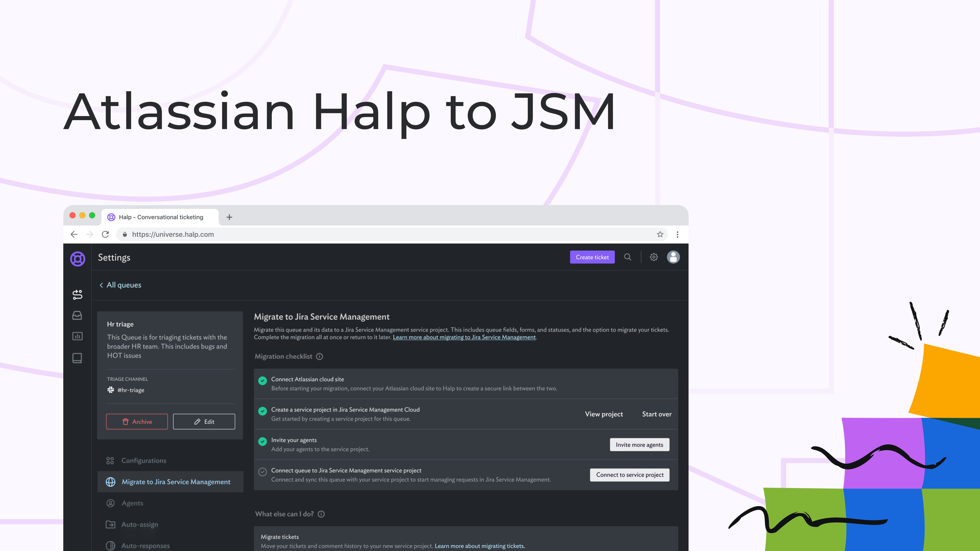
Task: Click the search magnifier in the top bar
Action: [628, 257]
